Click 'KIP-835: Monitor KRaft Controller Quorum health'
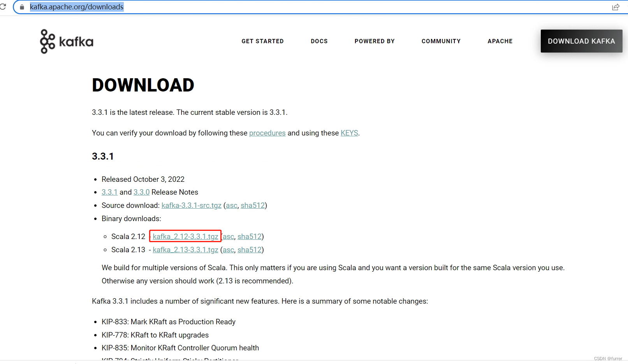Screen dimensions: 628x364 pyautogui.click(x=180, y=348)
